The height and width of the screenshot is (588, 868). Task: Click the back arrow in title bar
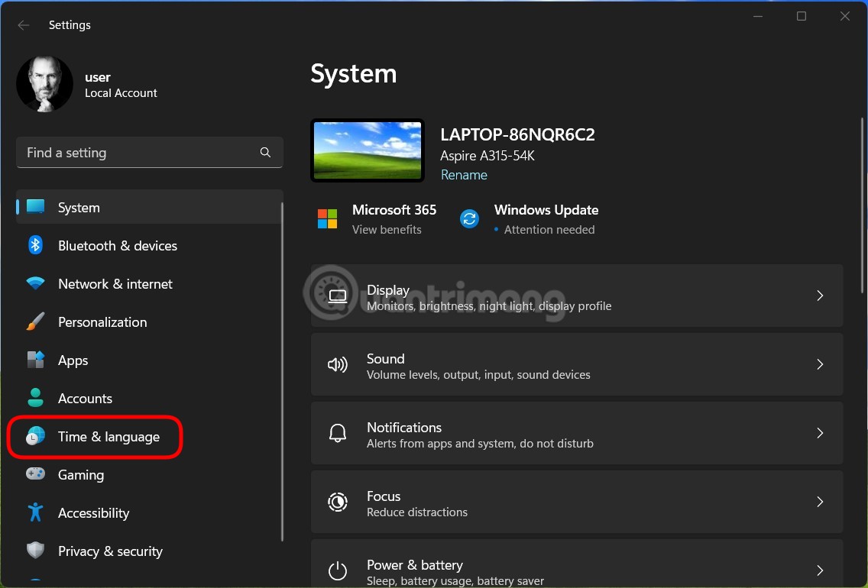click(x=23, y=25)
